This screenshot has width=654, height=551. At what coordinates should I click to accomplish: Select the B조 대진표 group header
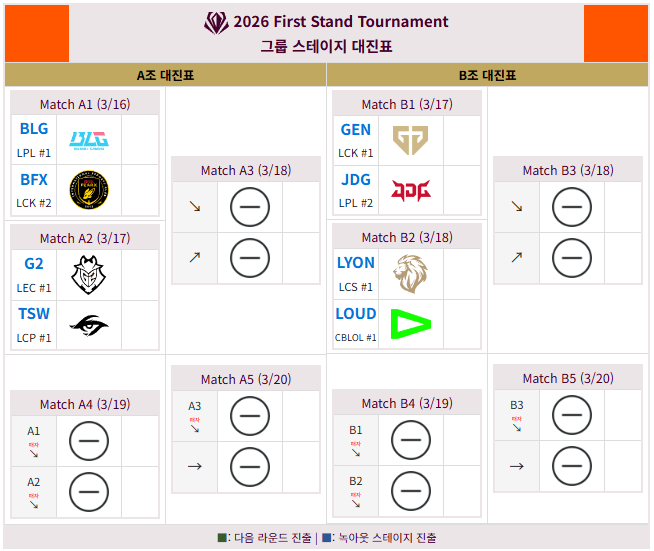tap(488, 75)
